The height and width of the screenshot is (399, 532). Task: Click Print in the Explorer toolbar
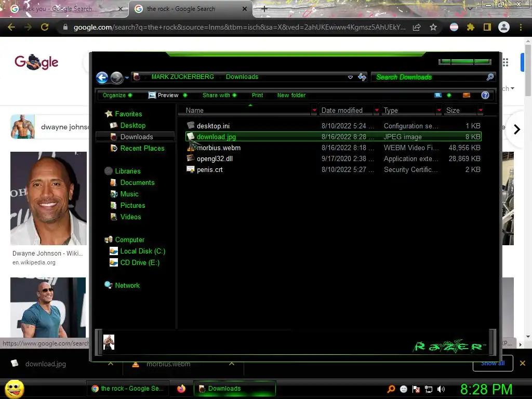257,96
